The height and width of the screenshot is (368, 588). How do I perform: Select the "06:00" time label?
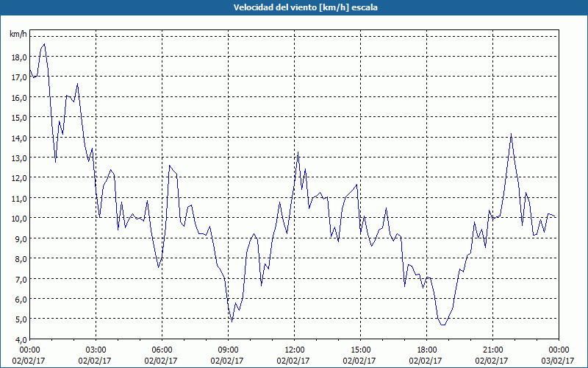162,350
